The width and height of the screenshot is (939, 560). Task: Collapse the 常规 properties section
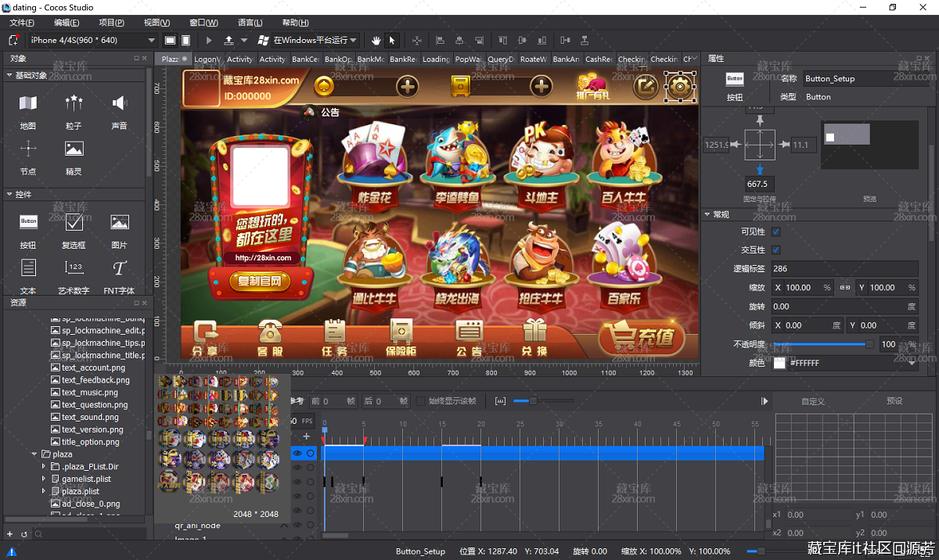click(x=707, y=214)
